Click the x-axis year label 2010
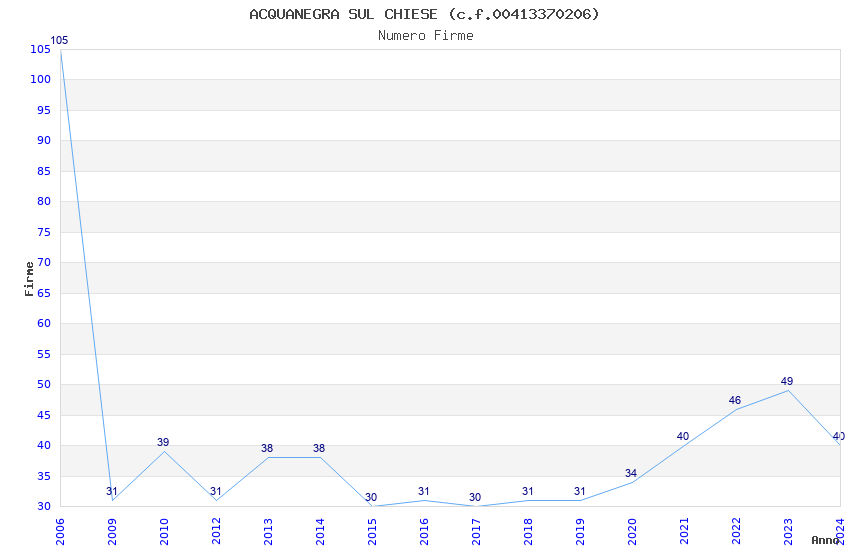This screenshot has width=850, height=550. pyautogui.click(x=164, y=532)
